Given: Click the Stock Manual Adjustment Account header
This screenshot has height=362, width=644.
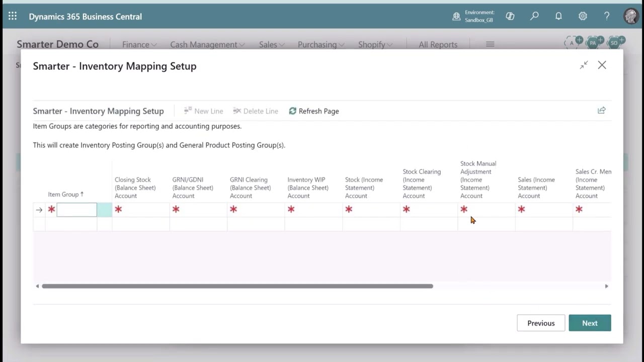Looking at the screenshot, I should coord(478,179).
